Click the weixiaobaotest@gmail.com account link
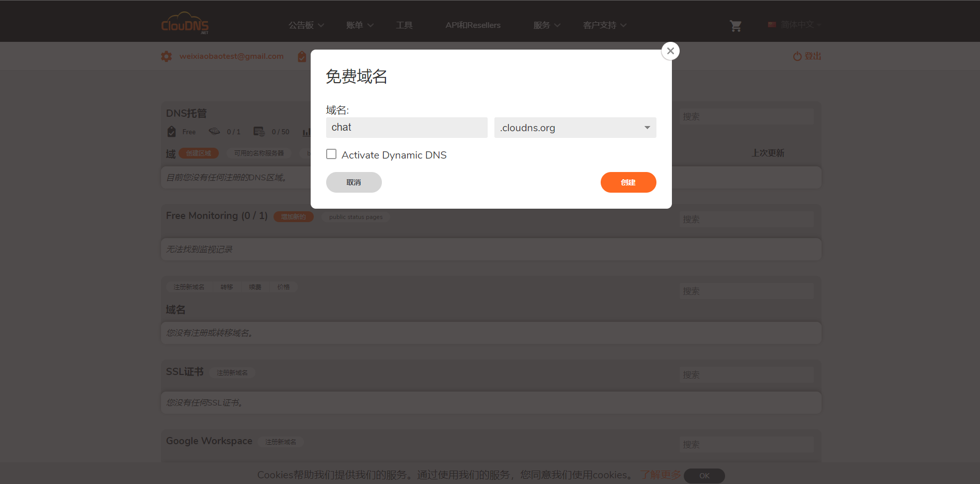Screen dimensions: 980x484 231,56
